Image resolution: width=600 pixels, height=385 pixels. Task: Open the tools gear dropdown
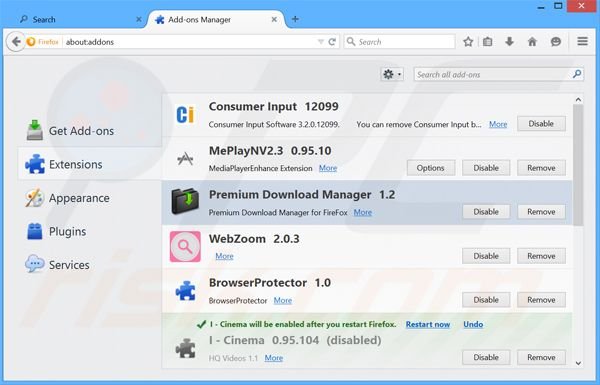[392, 74]
